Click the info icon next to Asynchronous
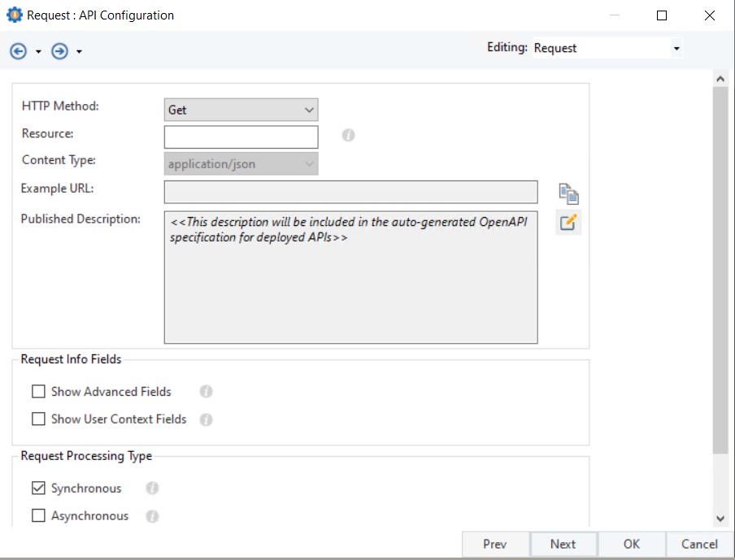The height and width of the screenshot is (560, 735). click(152, 516)
